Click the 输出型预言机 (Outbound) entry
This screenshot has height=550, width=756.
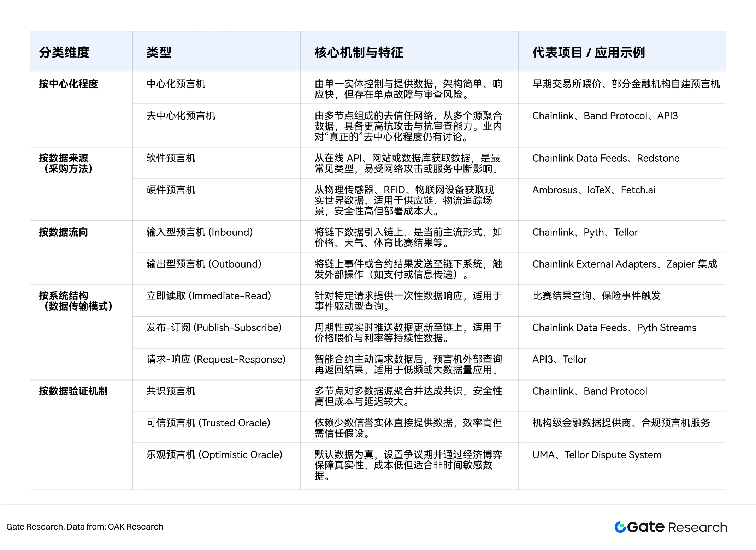coord(203,264)
